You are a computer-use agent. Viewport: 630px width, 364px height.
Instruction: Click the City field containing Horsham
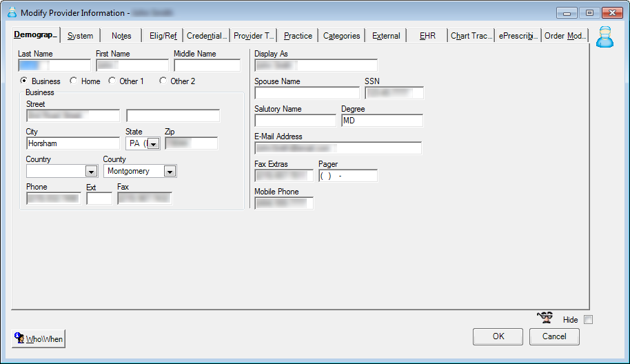[x=73, y=143]
